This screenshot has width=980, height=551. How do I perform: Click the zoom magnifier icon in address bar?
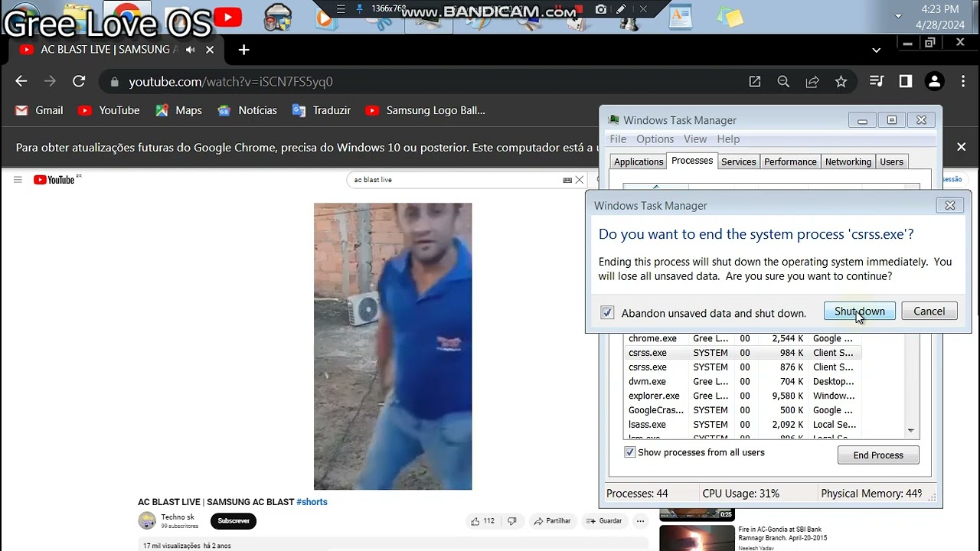click(783, 81)
